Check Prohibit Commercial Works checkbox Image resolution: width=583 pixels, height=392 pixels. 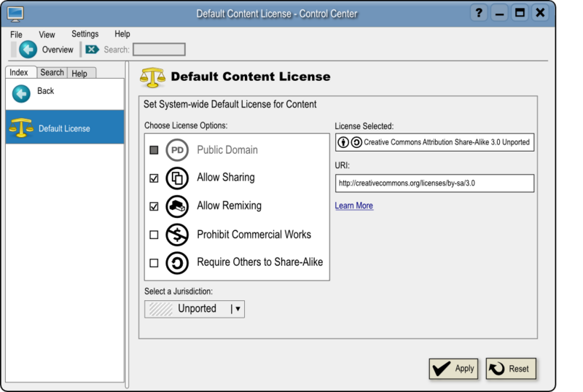154,235
